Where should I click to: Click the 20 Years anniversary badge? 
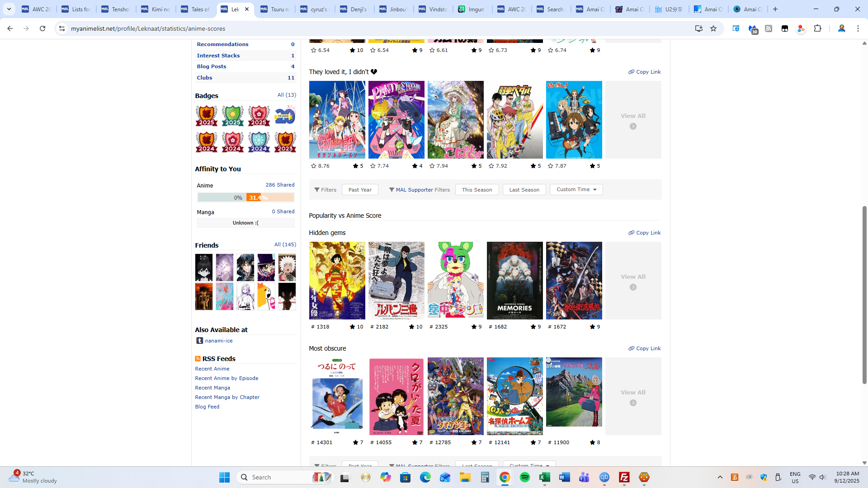click(x=285, y=116)
